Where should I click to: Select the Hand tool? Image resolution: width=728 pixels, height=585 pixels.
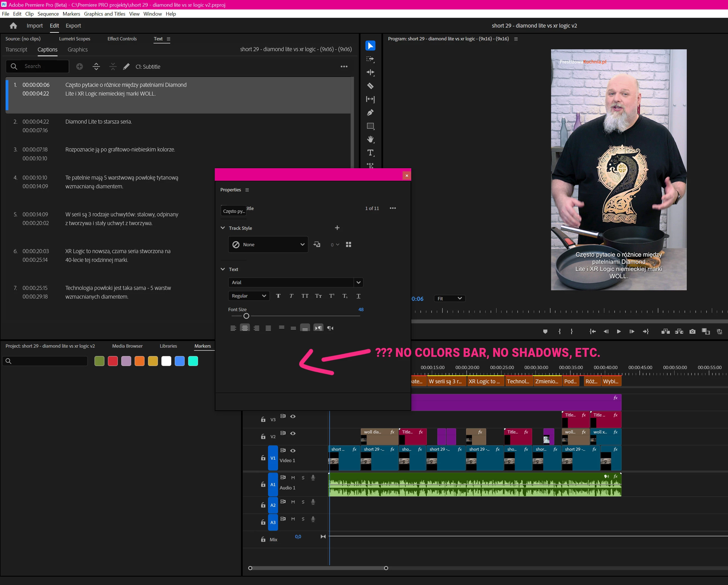click(x=371, y=139)
